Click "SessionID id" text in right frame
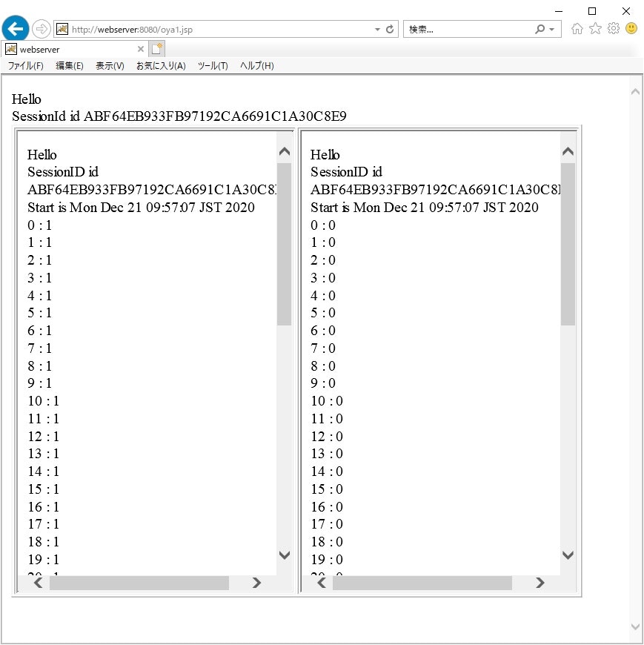This screenshot has height=645, width=644. (x=346, y=172)
